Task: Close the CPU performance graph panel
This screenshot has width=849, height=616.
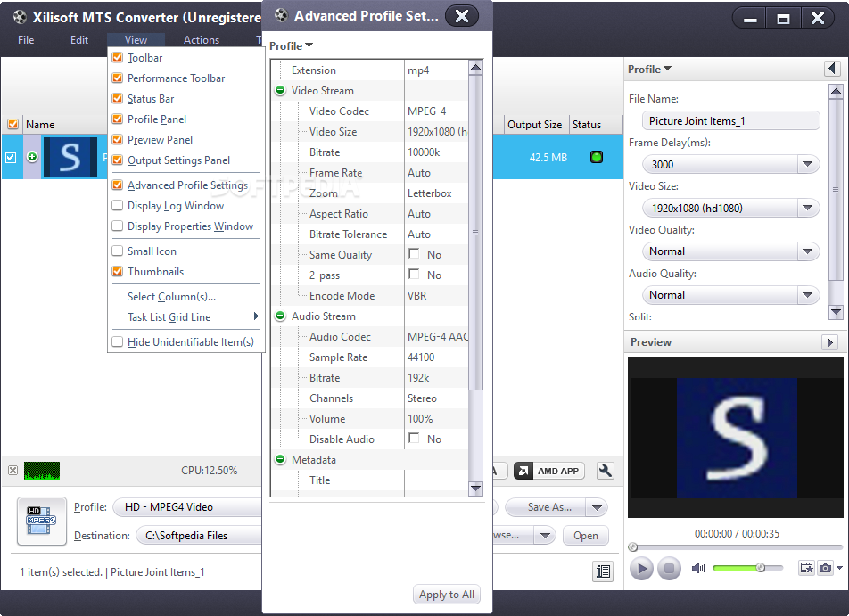Action: 13,471
